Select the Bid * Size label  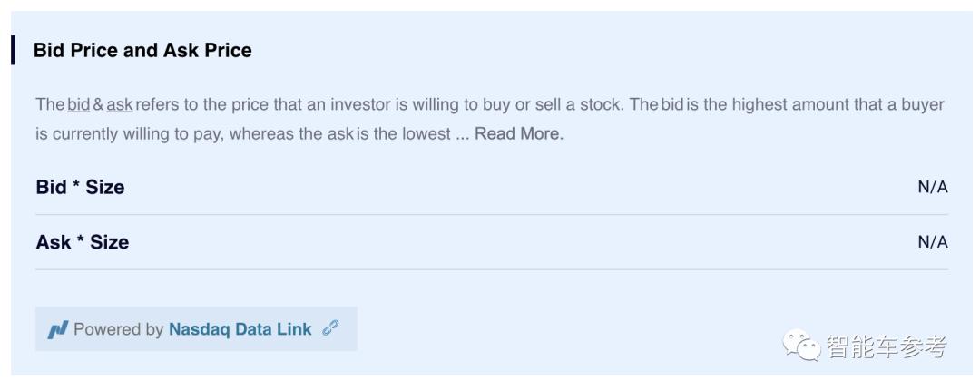click(x=80, y=188)
